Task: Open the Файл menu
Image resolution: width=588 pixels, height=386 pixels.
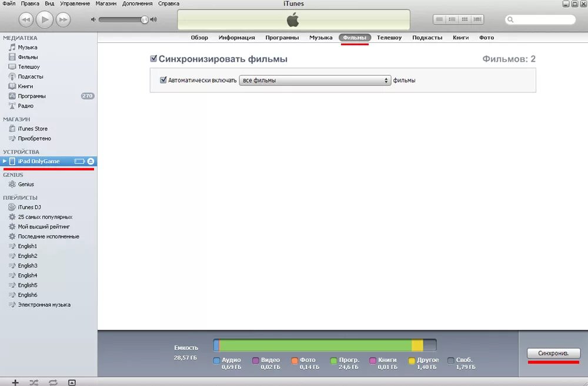Action: coord(9,4)
